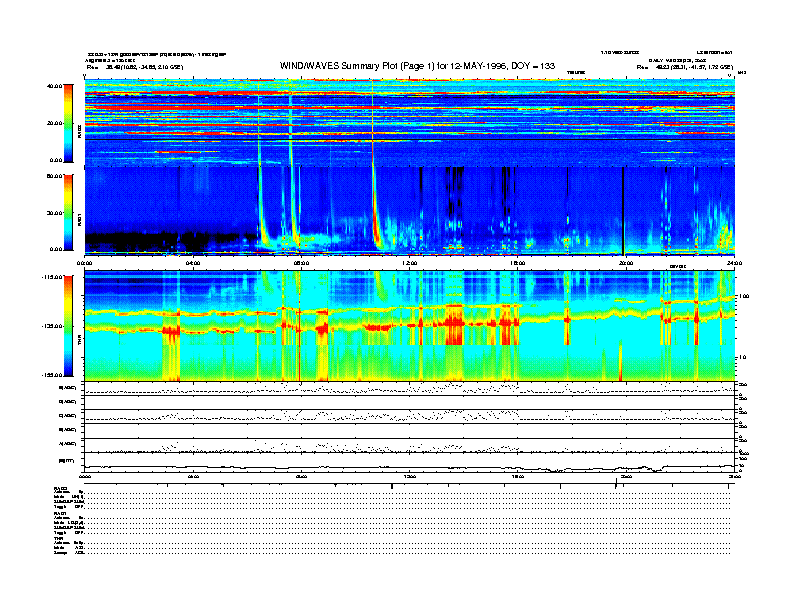Click the RAD1 spectrogram panel
Viewport: 792px width, 612px height.
tap(410, 211)
